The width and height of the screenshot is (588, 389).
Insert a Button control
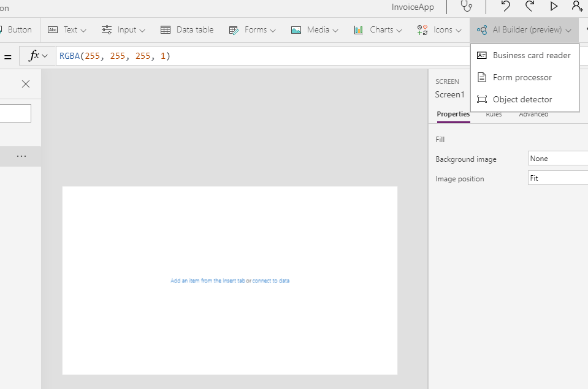(16, 29)
